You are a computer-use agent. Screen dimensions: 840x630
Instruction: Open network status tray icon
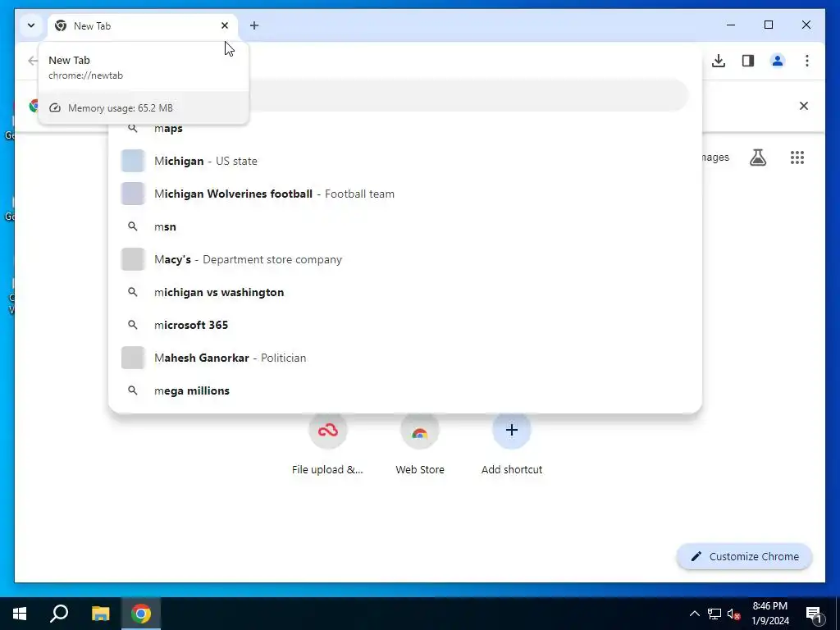[x=714, y=614]
